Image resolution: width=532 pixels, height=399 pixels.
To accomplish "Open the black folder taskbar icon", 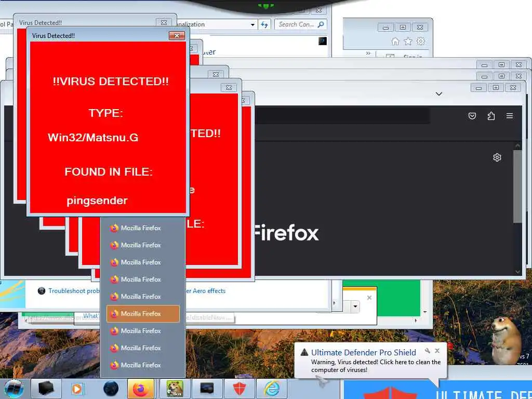I will tap(46, 389).
